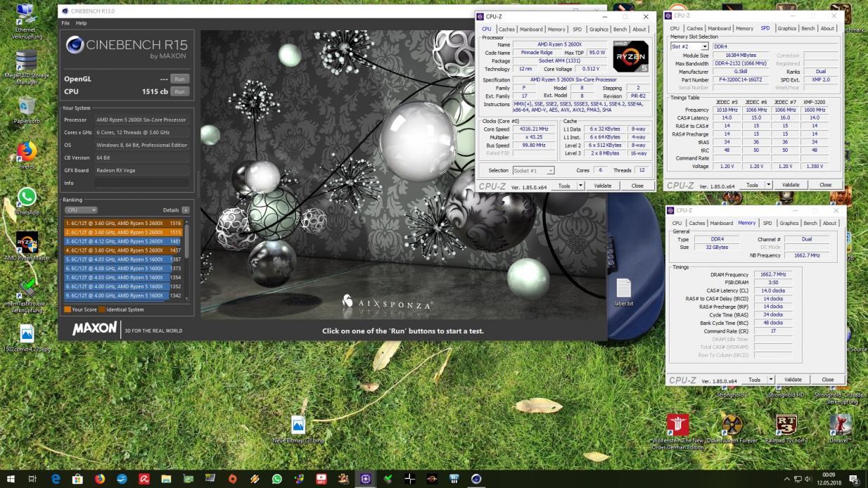
Task: Select the Papierkorb recycle bin icon
Action: tap(27, 109)
